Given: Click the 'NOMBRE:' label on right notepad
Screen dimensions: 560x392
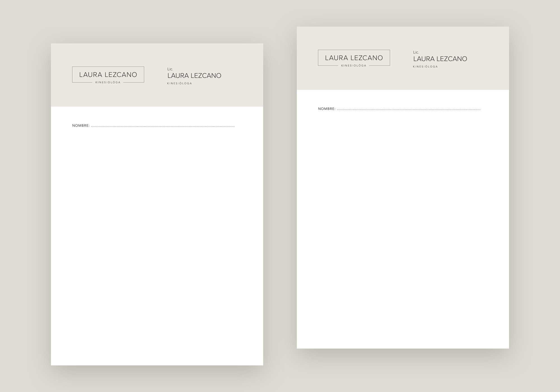Looking at the screenshot, I should point(327,109).
